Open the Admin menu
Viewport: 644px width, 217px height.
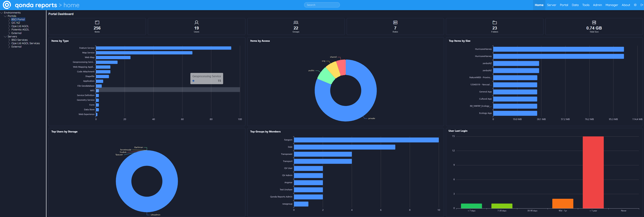click(597, 5)
